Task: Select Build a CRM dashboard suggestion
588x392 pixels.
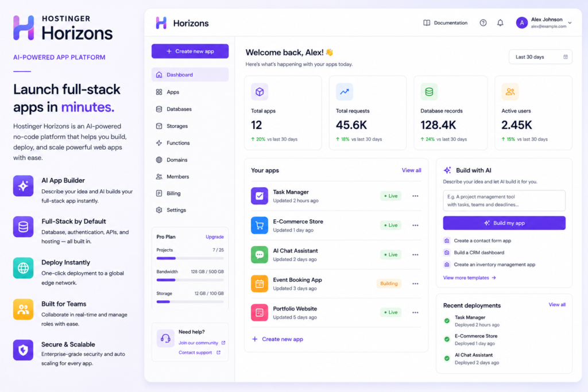Action: pyautogui.click(x=474, y=253)
